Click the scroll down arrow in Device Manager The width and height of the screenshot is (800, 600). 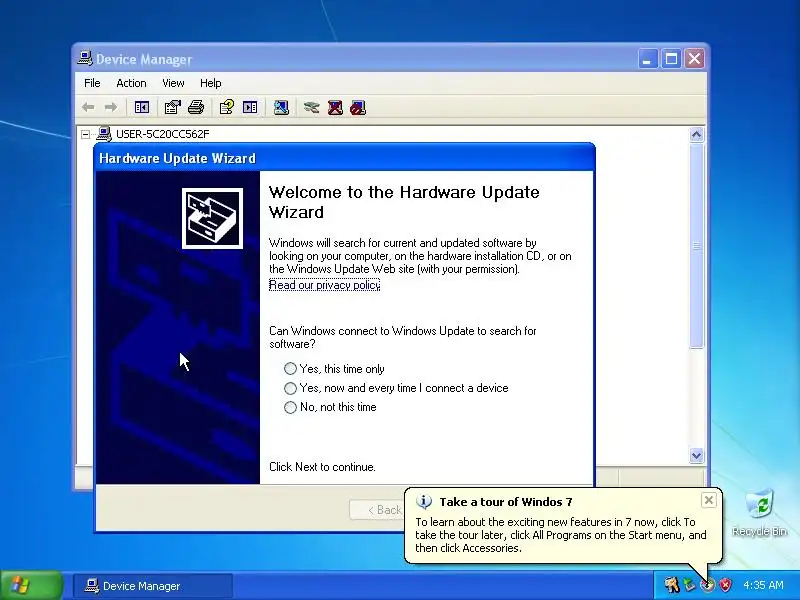696,455
